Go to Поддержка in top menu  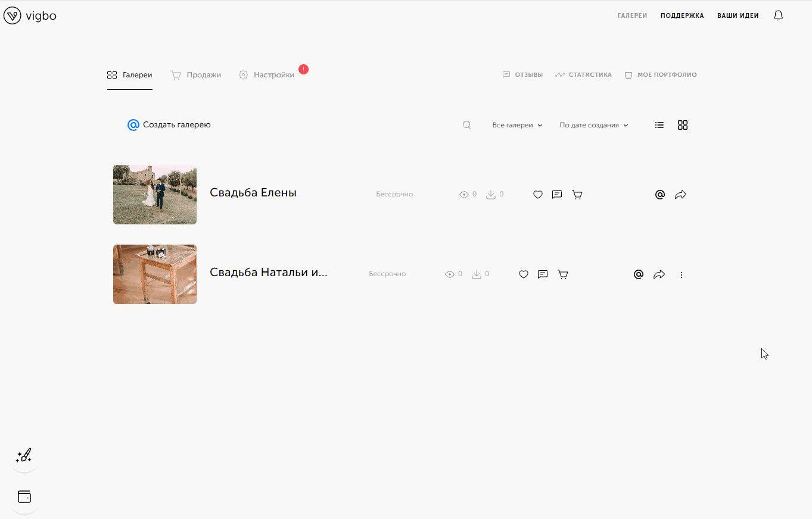(682, 15)
